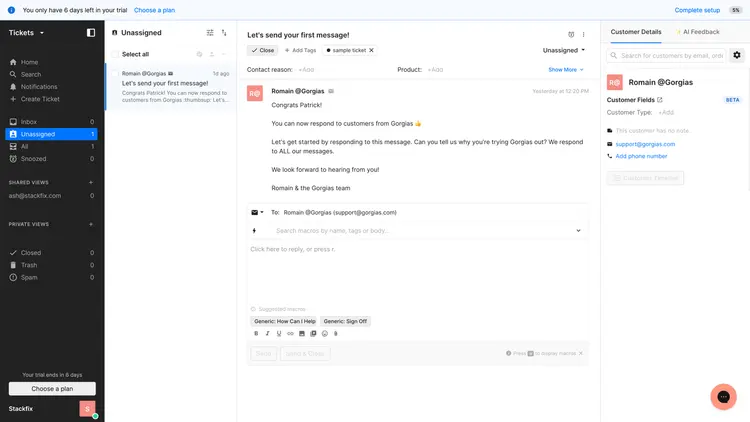Open the Snoozed view
Screen dimensions: 750x422
point(51,159)
